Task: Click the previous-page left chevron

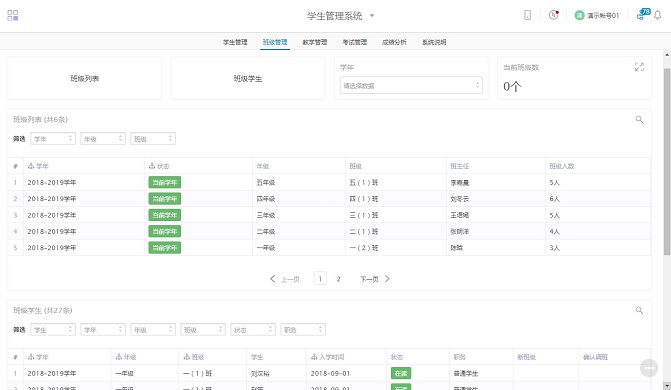Action: [273, 279]
